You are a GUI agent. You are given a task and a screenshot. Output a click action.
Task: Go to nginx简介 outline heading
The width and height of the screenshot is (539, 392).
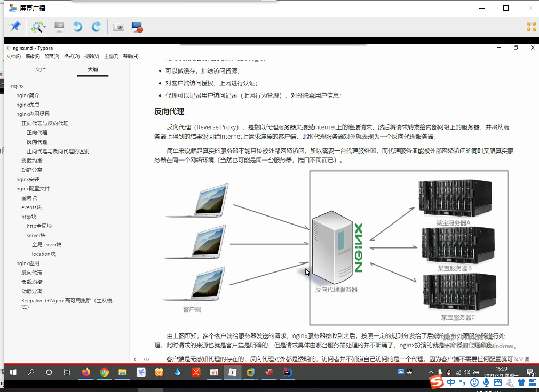tap(28, 95)
